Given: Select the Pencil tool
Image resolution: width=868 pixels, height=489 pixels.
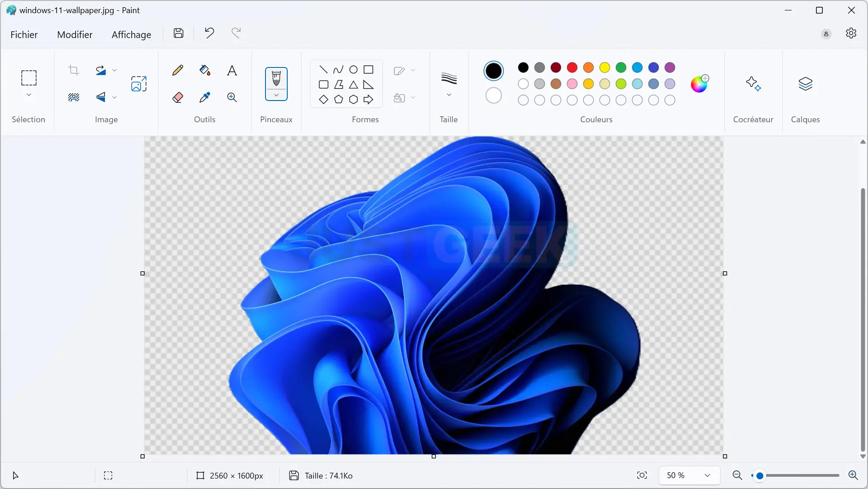Looking at the screenshot, I should click(178, 70).
